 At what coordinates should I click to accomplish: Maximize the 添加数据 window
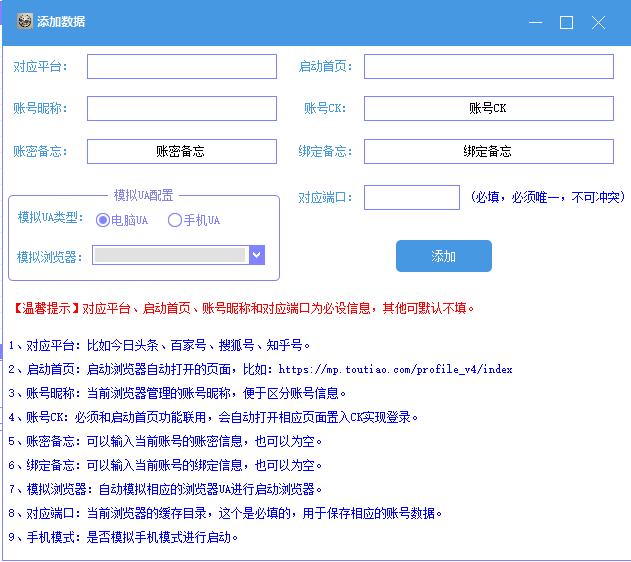coord(567,22)
